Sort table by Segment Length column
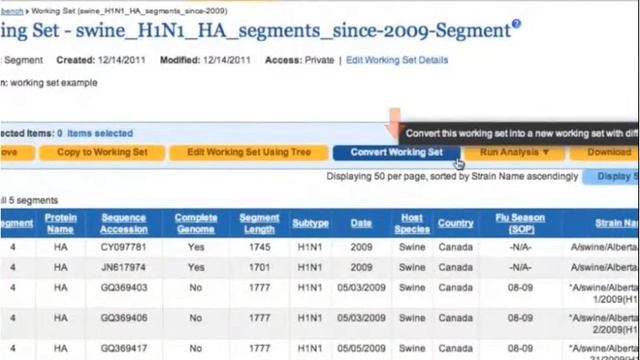Image resolution: width=640 pixels, height=360 pixels. 259,223
